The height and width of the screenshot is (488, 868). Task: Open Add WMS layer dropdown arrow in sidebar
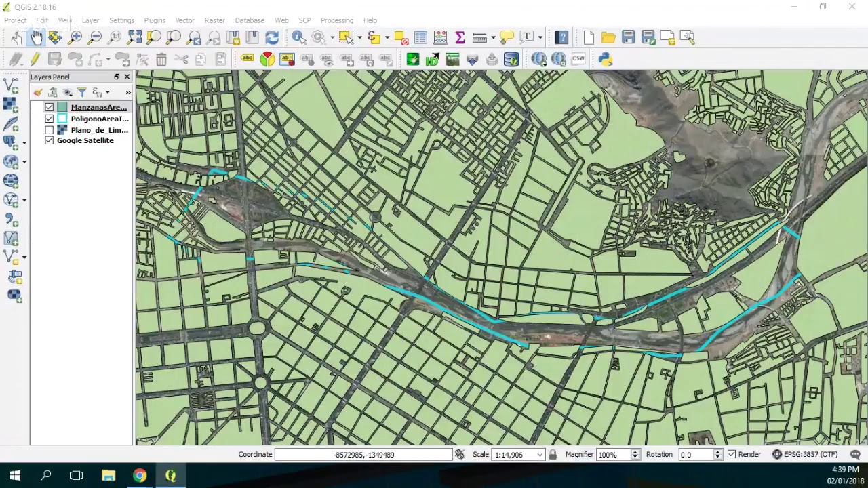coord(24,161)
